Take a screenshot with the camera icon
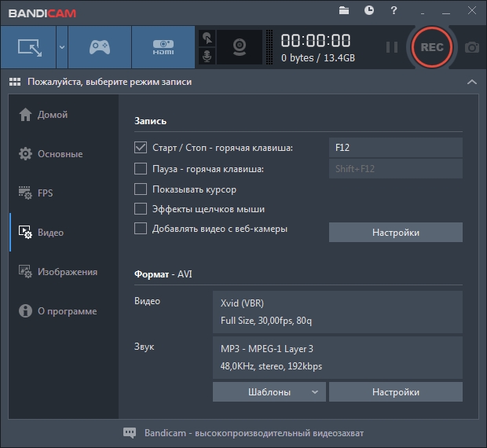 coord(471,47)
